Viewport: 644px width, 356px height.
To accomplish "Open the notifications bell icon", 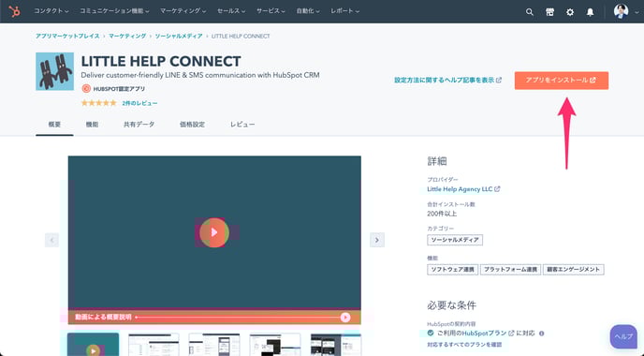I will [590, 12].
